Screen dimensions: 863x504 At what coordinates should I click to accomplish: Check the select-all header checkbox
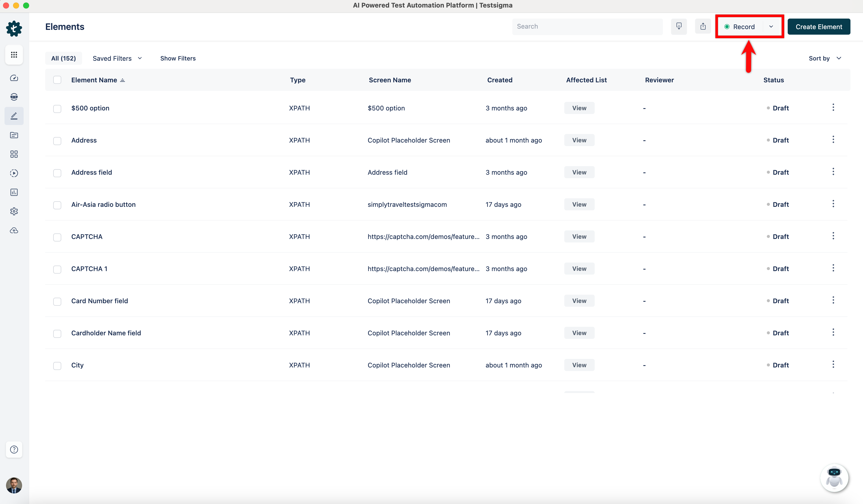[x=57, y=80]
